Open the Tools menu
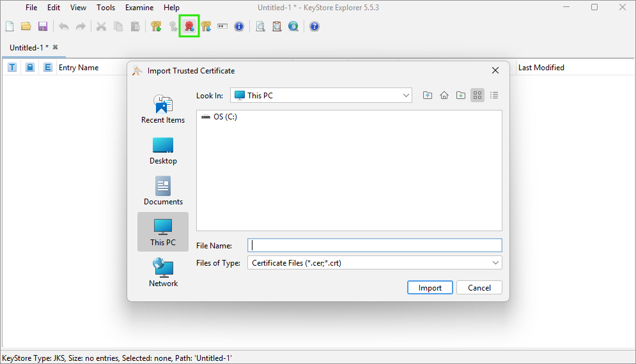The height and width of the screenshot is (364, 636). tap(105, 8)
